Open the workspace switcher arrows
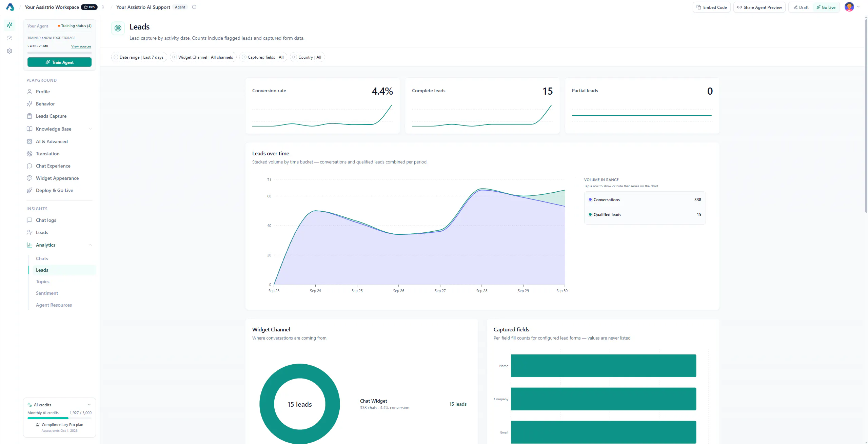Screen dimensions: 868x444 click(x=103, y=7)
